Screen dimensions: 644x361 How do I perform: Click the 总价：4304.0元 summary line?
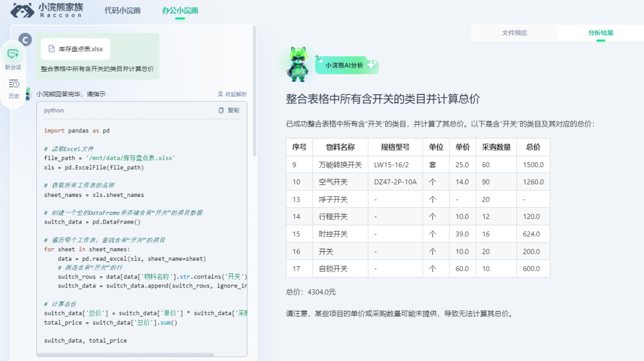coord(311,292)
